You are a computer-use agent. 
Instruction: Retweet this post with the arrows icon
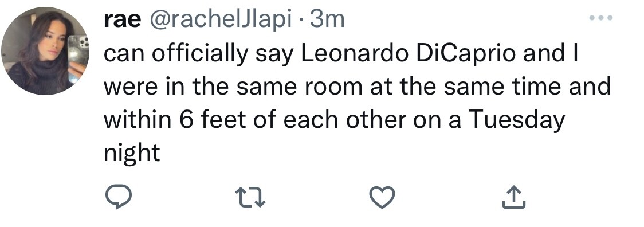click(x=250, y=197)
